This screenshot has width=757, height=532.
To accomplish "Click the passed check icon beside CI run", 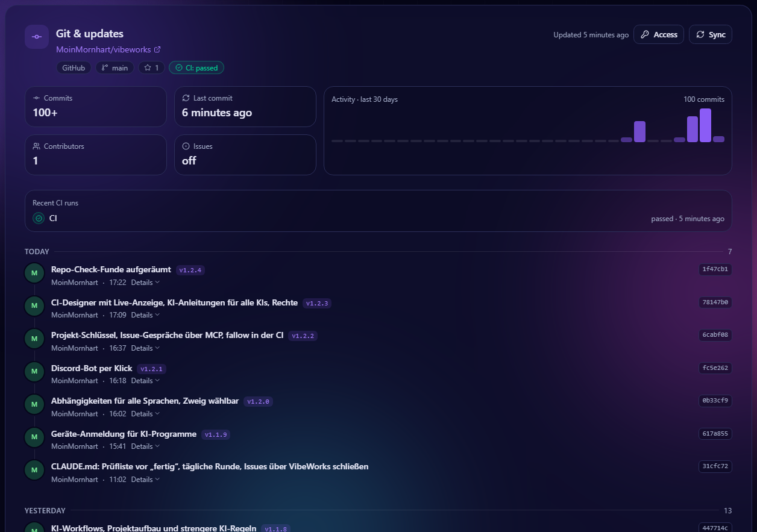I will (x=39, y=218).
